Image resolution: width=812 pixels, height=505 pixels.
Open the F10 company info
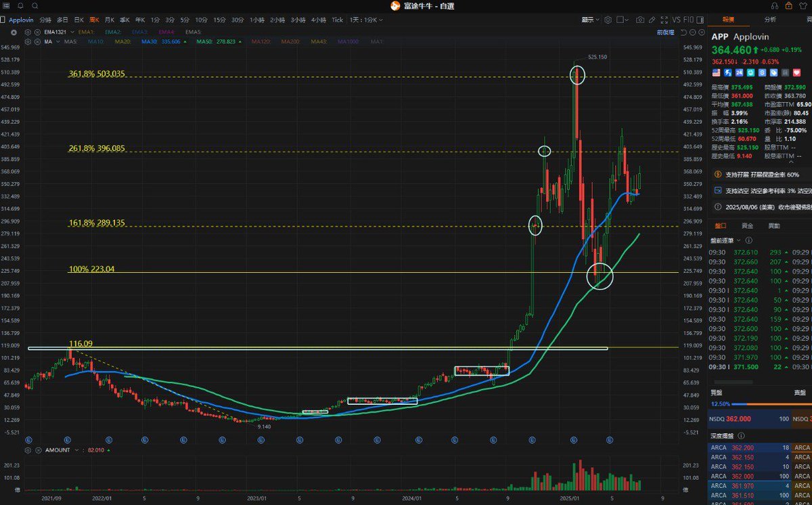(x=688, y=20)
